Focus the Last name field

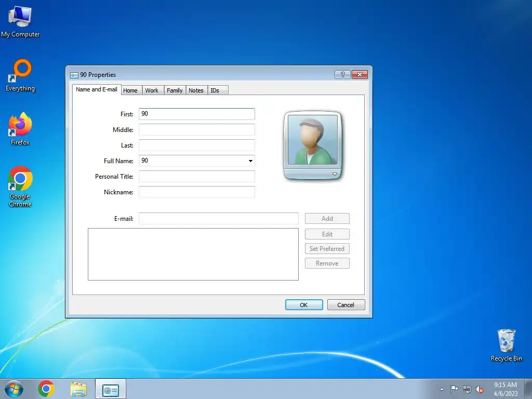point(197,145)
